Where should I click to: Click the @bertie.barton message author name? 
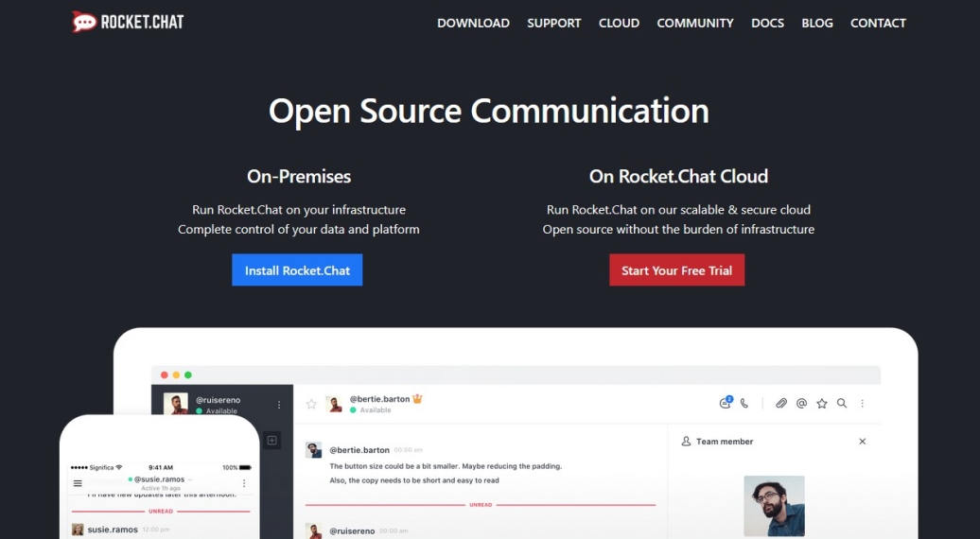(359, 450)
